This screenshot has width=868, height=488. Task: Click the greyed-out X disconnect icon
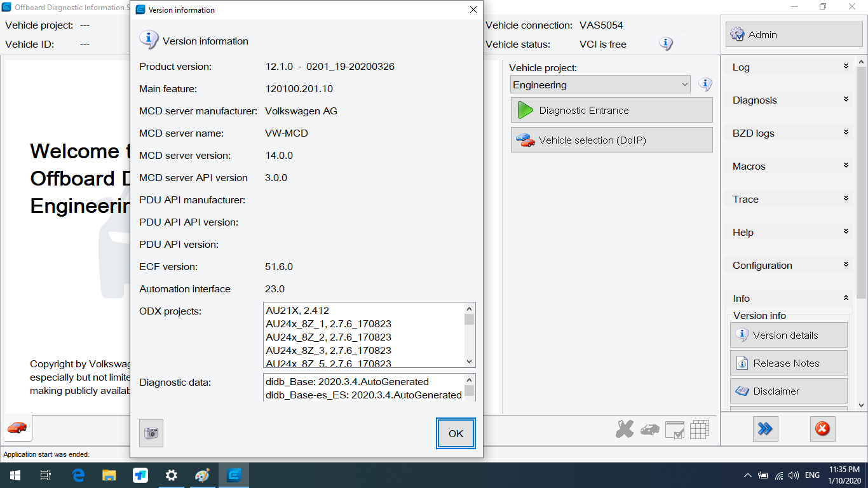(x=625, y=429)
